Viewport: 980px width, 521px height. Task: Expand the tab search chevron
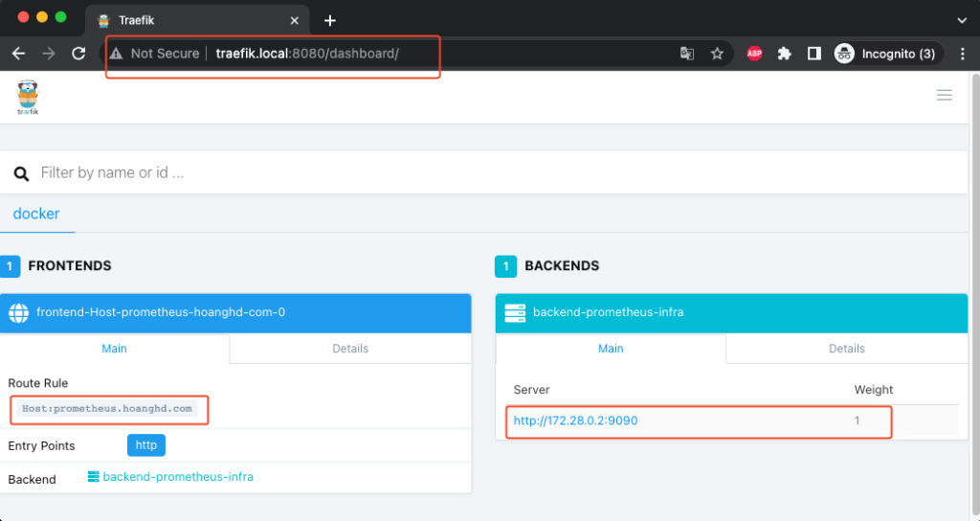tap(962, 21)
